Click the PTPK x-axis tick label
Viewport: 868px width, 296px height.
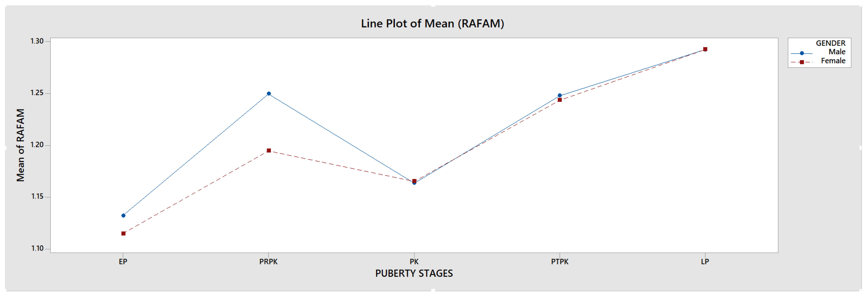coord(560,262)
